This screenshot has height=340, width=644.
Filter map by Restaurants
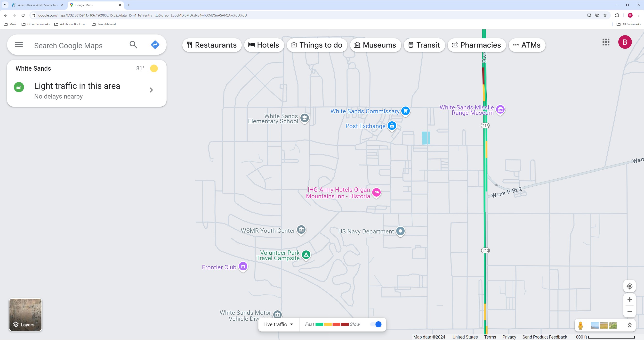[212, 45]
